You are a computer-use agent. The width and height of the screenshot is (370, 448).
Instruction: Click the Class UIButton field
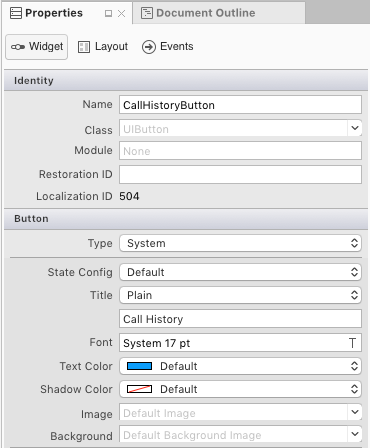pos(233,128)
